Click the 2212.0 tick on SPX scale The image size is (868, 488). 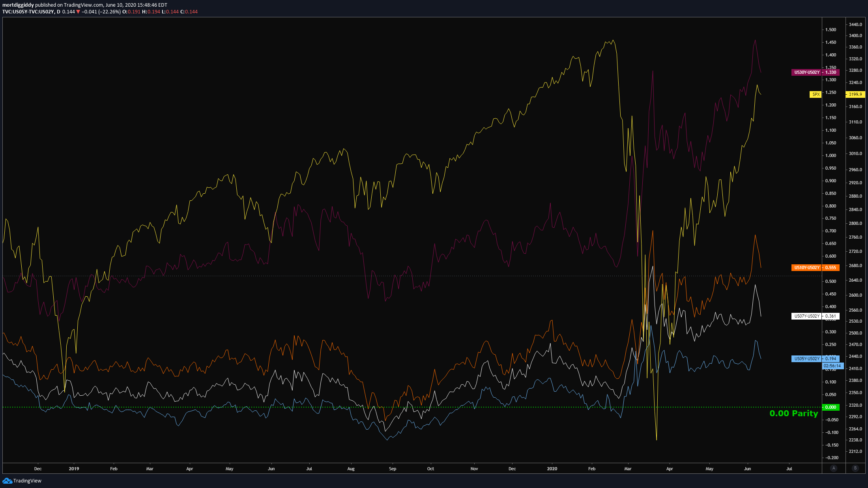pos(855,451)
